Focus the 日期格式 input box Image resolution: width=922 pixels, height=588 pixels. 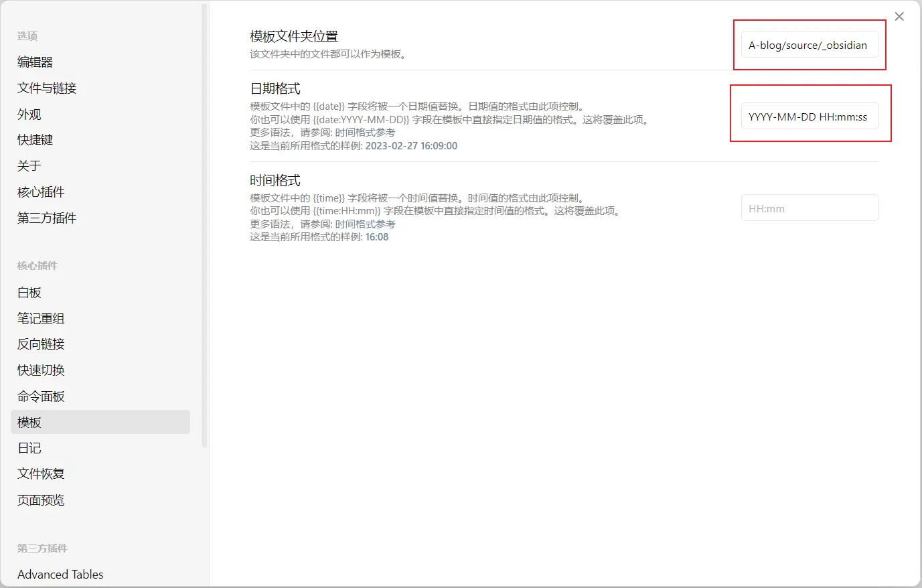click(809, 117)
